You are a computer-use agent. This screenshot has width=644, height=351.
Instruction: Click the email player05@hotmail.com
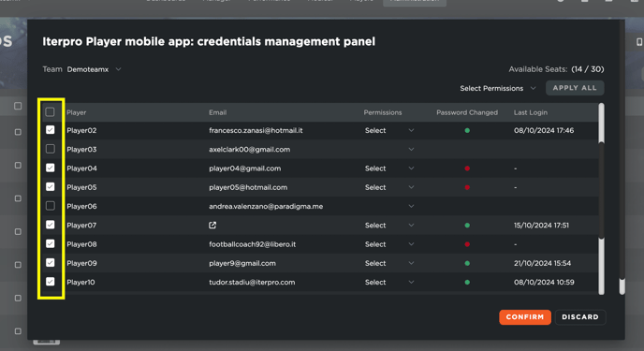pyautogui.click(x=248, y=187)
